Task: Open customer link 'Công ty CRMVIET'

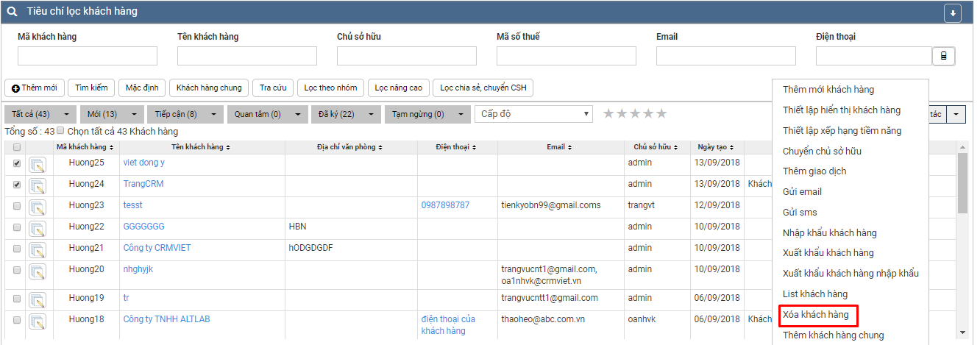Action: coord(157,248)
